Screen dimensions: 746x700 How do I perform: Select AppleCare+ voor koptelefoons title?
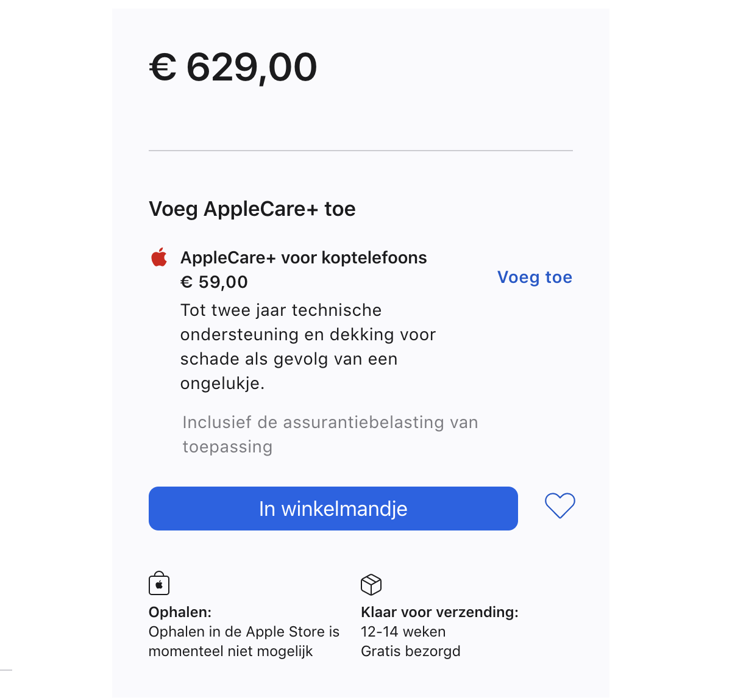point(304,258)
